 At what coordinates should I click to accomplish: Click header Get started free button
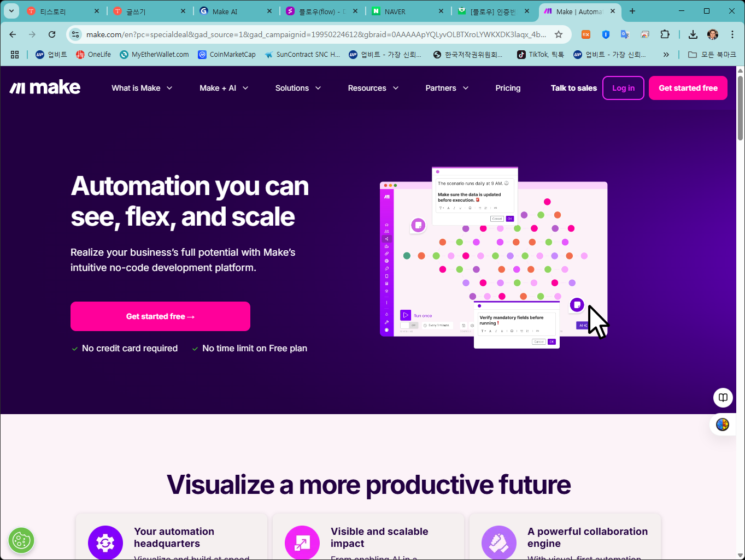688,88
